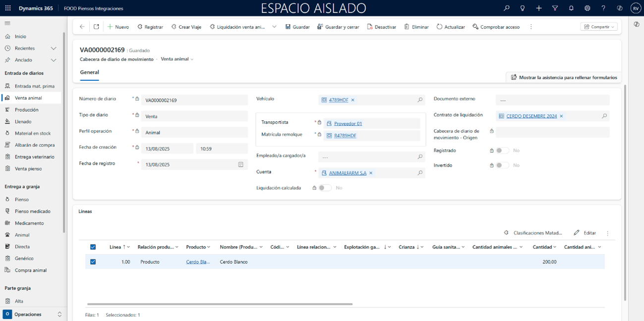Remove the 4789HDF vehicle value
The image size is (644, 321).
353,100
